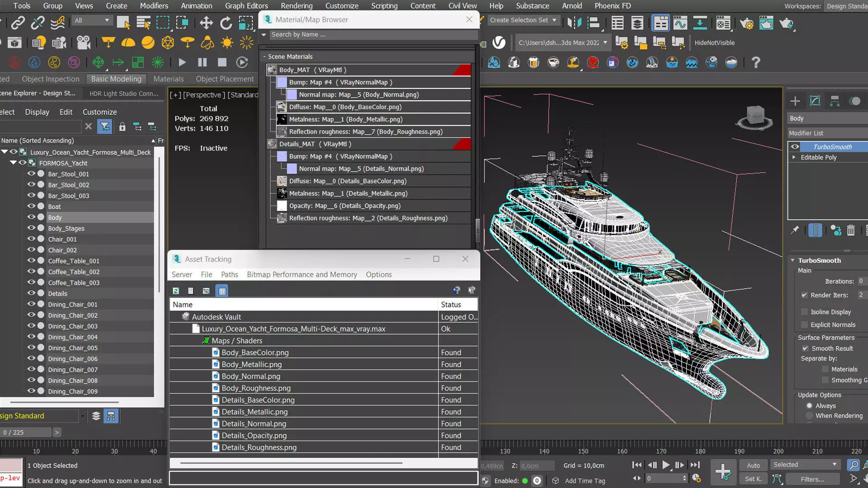This screenshot has height=488, width=868.
Task: Open the Curve Editor toolbar icon
Action: pos(680,23)
